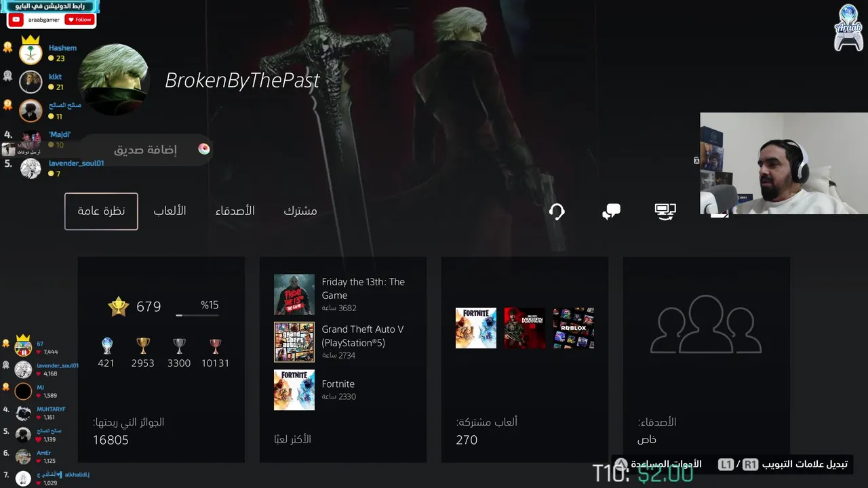
Task: Click the R1 button hint
Action: click(x=750, y=465)
